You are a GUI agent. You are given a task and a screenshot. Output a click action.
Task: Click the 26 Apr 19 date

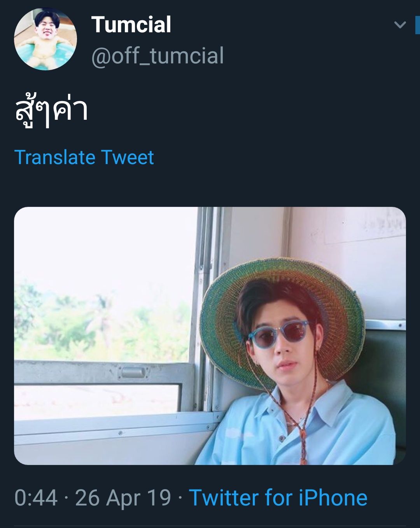coord(123,498)
